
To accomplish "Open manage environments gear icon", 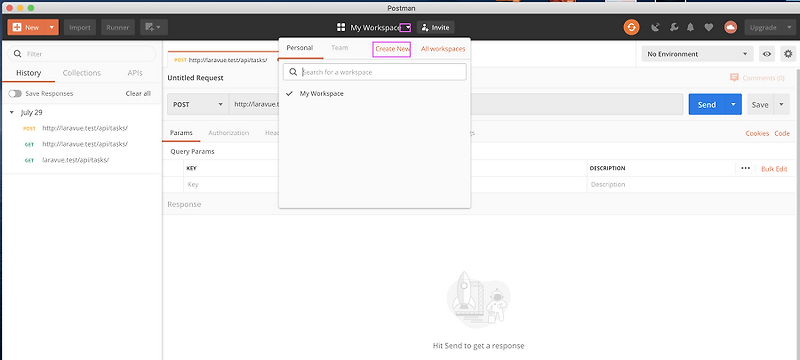I will tap(788, 54).
